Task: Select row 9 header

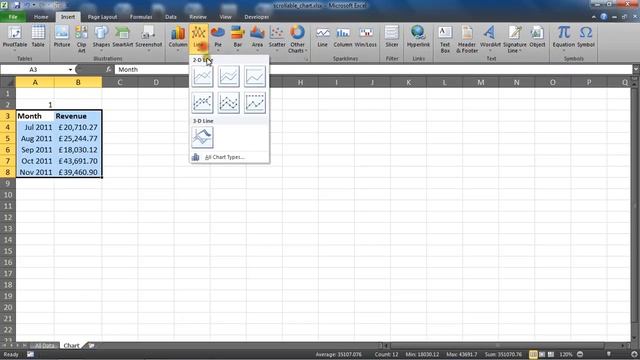Action: [8, 183]
